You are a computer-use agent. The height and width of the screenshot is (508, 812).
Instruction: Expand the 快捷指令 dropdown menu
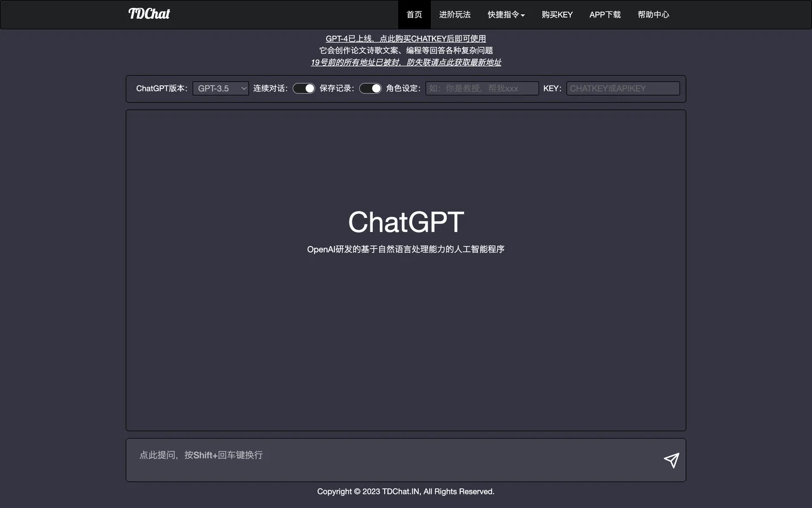point(506,15)
